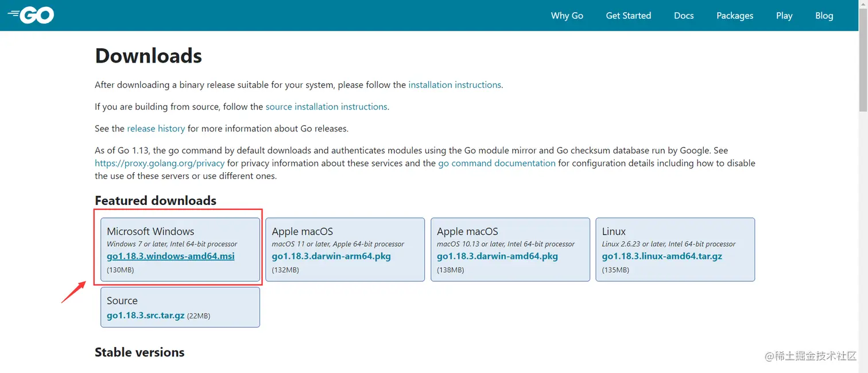Follow the source installation instructions link

tap(326, 107)
